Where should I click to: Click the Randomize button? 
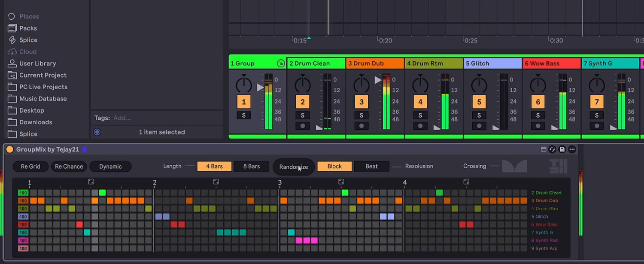[294, 167]
